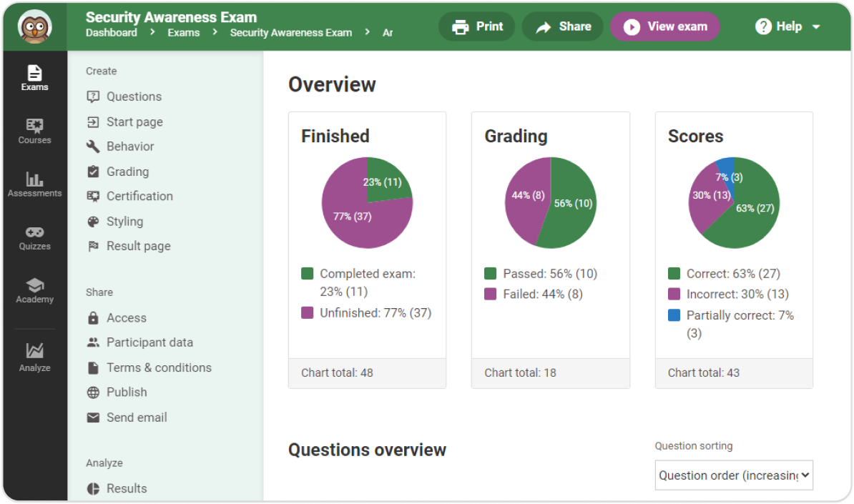The image size is (854, 504).
Task: Click 23% (11) slice in Finished pie
Action: coord(383,182)
